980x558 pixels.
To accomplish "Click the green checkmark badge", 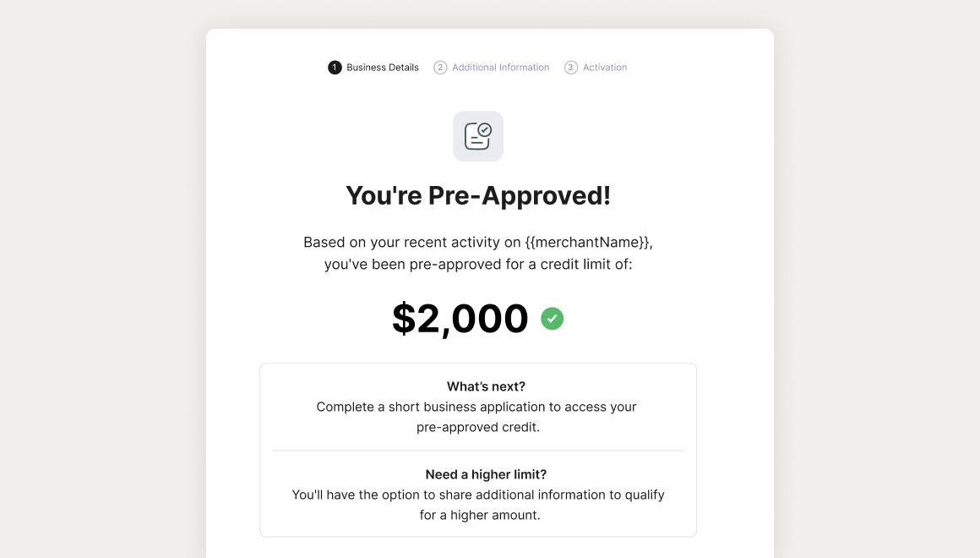I will 553,319.
